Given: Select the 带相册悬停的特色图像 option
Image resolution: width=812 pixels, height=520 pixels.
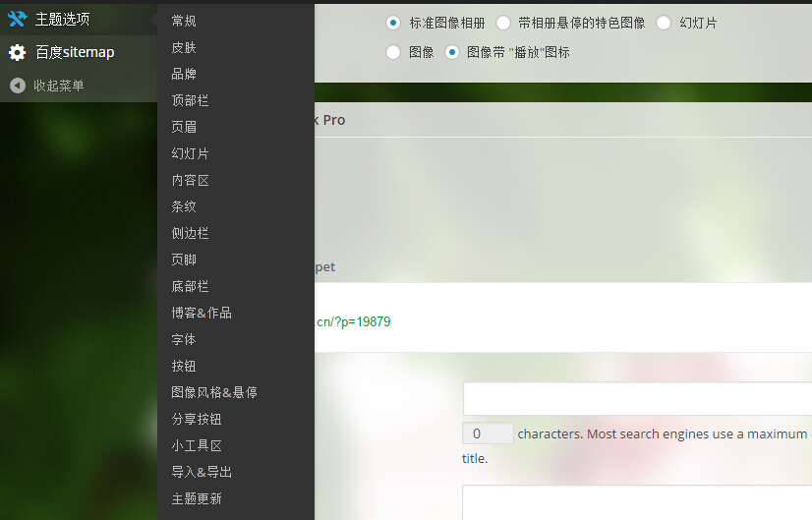Looking at the screenshot, I should pyautogui.click(x=503, y=23).
